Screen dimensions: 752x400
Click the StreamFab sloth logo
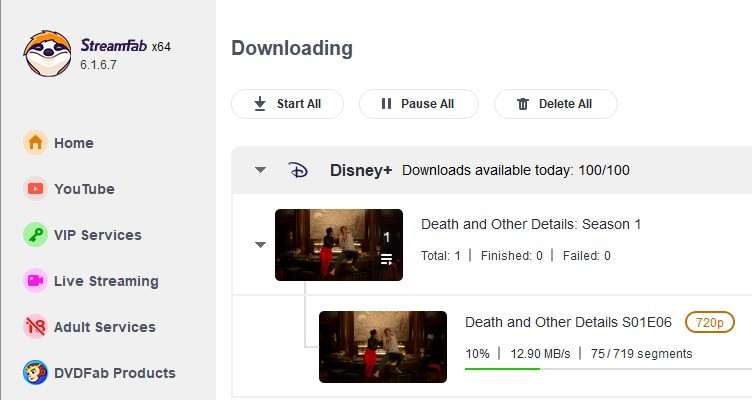(47, 53)
